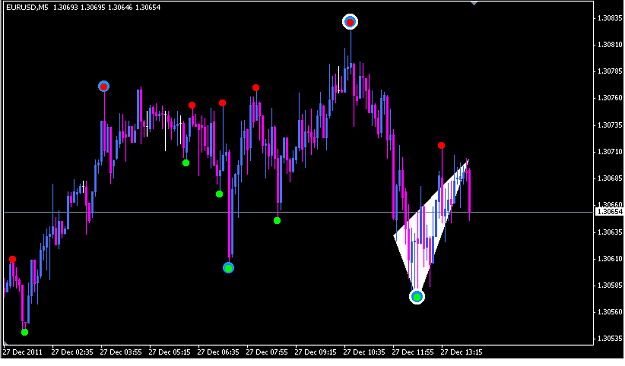
Task: Select the green ringed marker at the white triangle's tip
Action: coord(417,297)
